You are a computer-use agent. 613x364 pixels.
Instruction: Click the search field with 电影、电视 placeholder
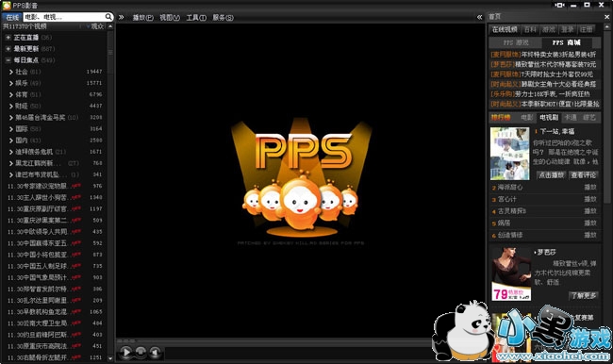64,17
